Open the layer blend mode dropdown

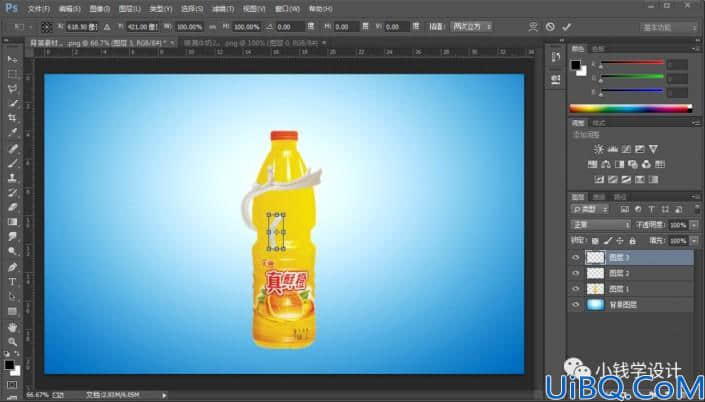coord(600,225)
